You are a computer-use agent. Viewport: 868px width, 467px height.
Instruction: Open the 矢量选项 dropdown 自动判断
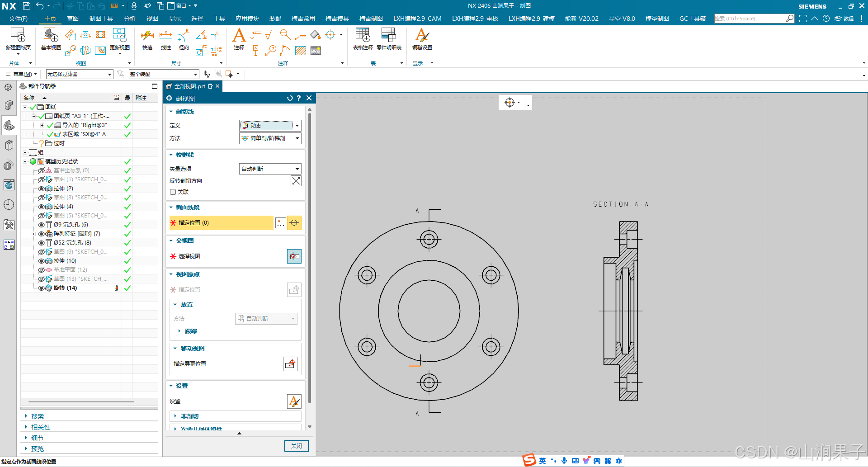coord(270,169)
